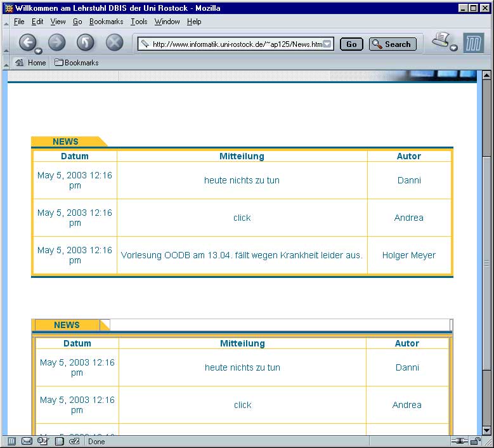494x448 pixels.
Task: Click the Forward navigation button
Action: click(x=57, y=43)
